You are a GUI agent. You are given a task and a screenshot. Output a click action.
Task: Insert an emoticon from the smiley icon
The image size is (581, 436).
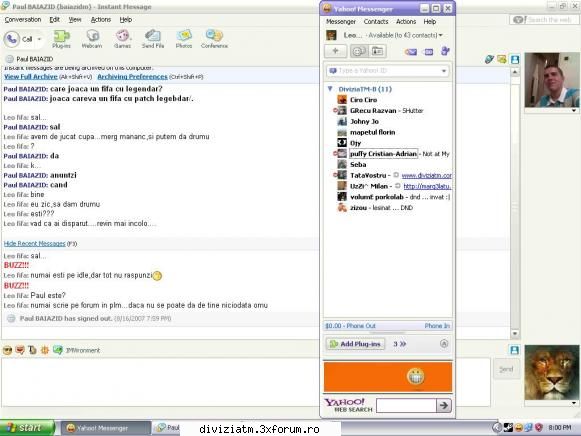pyautogui.click(x=7, y=350)
